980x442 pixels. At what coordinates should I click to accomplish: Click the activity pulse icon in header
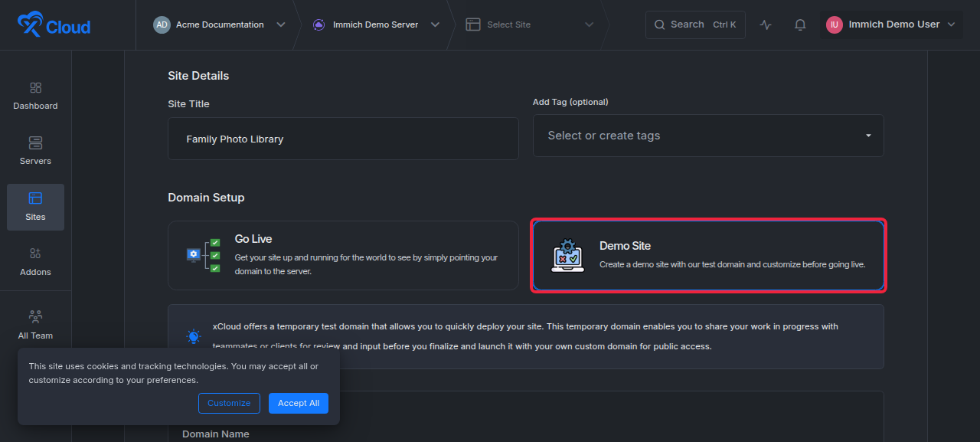[766, 25]
